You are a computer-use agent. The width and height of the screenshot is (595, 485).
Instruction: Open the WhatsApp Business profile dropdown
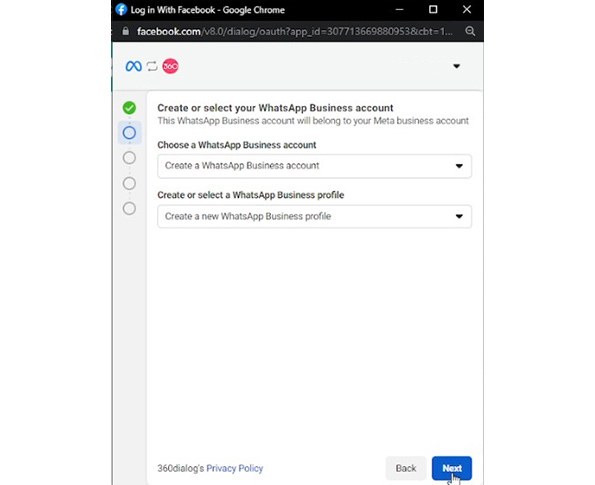(x=315, y=216)
